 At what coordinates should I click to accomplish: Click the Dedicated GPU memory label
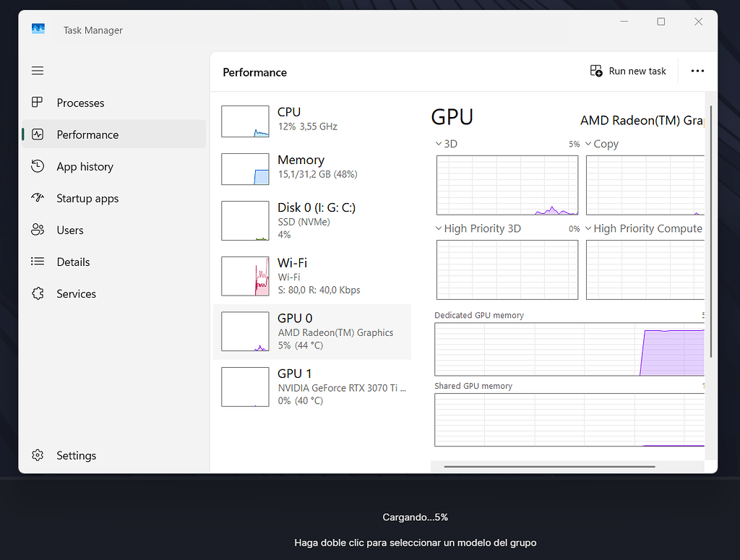click(479, 315)
